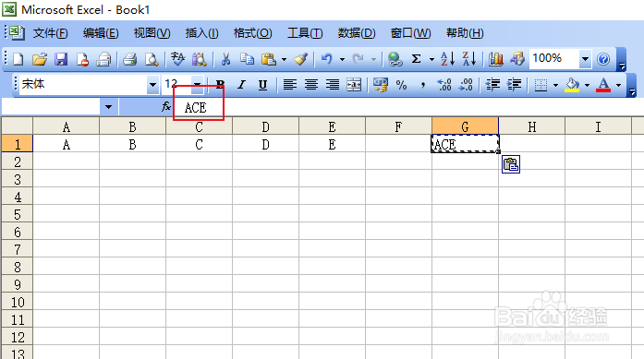The image size is (644, 359).
Task: Decrease decimal places
Action: pos(466,85)
